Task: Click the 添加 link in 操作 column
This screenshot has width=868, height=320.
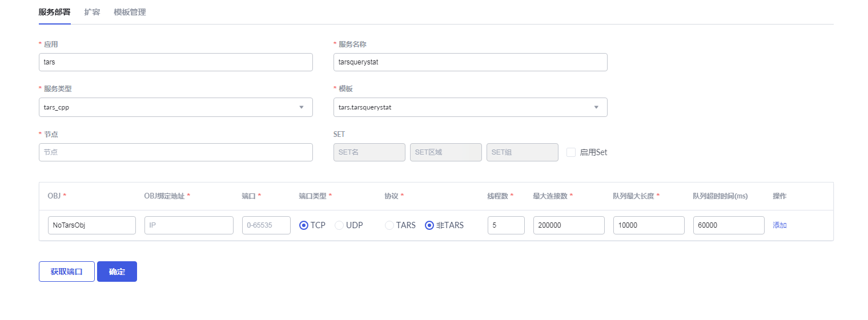Action: point(779,225)
